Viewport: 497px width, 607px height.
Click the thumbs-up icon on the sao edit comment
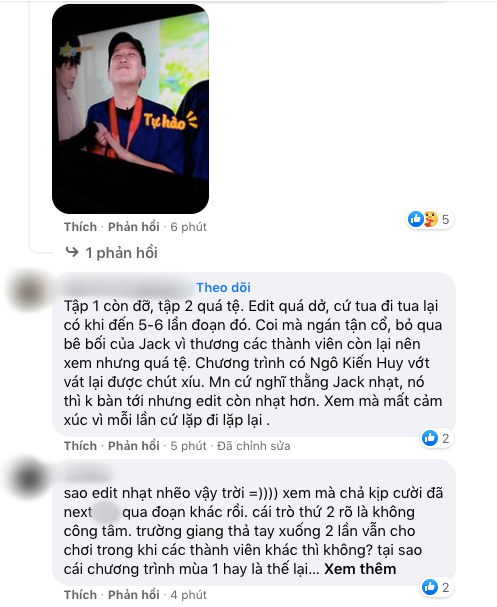coord(430,587)
